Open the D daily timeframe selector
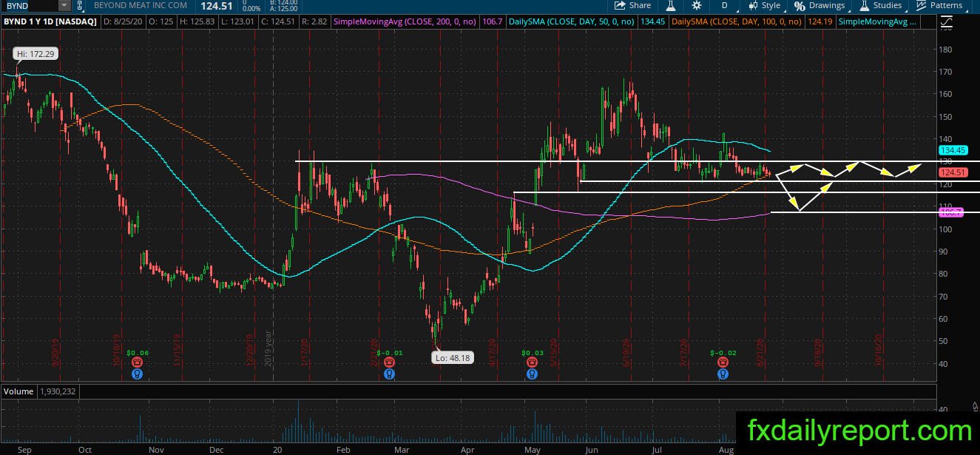Image resolution: width=980 pixels, height=455 pixels. tap(724, 6)
